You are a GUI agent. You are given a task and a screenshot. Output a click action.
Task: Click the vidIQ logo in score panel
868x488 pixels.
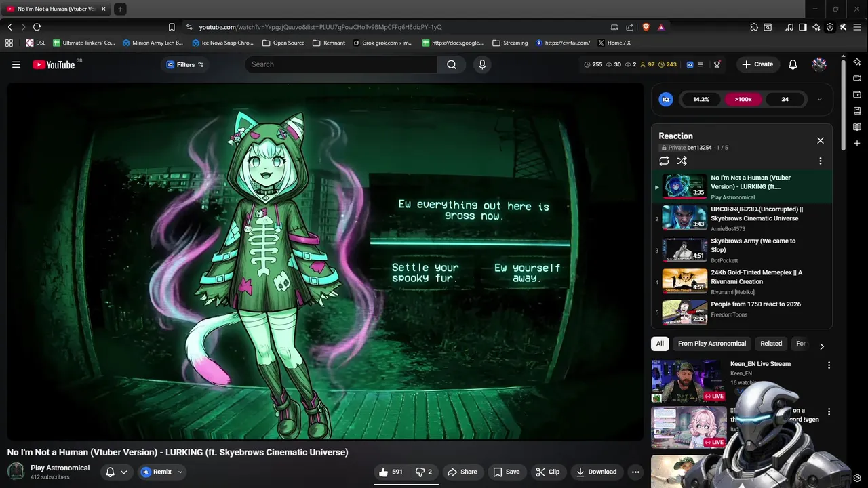[x=666, y=99]
